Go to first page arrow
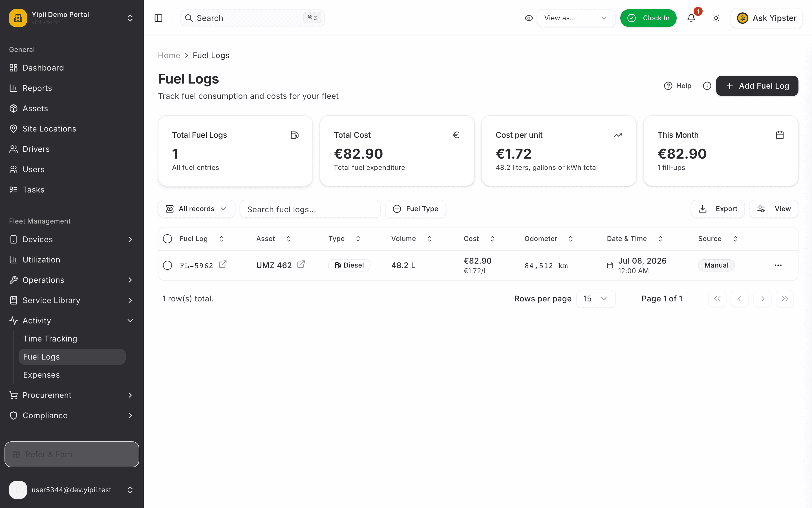The width and height of the screenshot is (812, 508). [717, 299]
